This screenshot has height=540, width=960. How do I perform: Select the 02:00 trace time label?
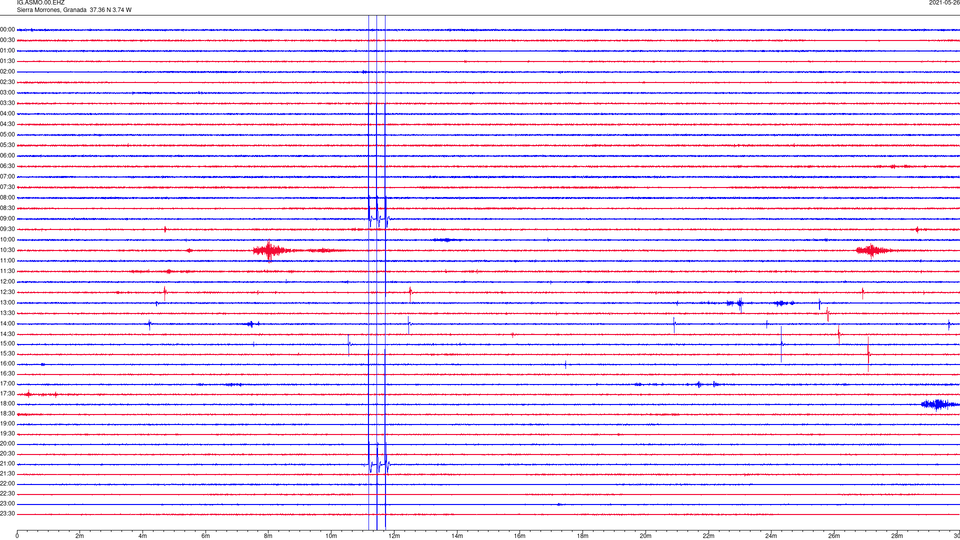7,72
